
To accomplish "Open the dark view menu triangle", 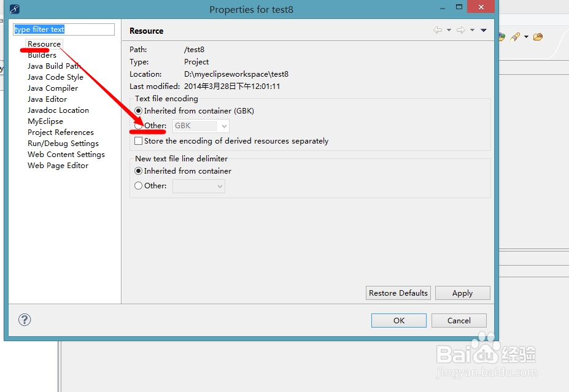I will 483,30.
